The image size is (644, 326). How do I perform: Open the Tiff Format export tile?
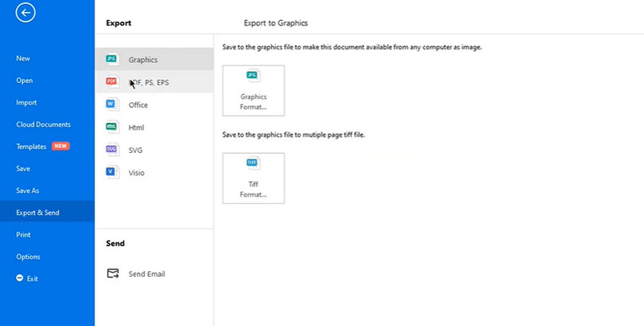(254, 178)
